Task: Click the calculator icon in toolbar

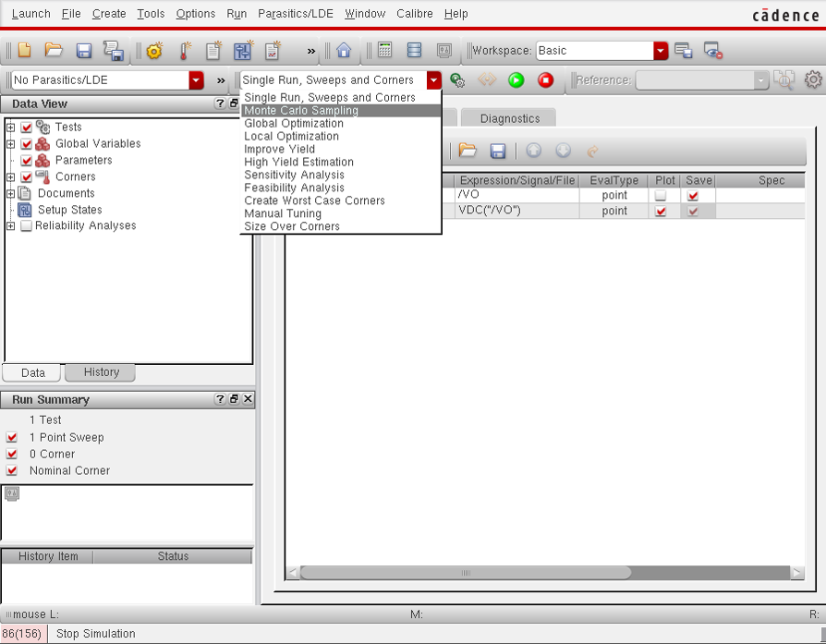Action: click(x=385, y=51)
